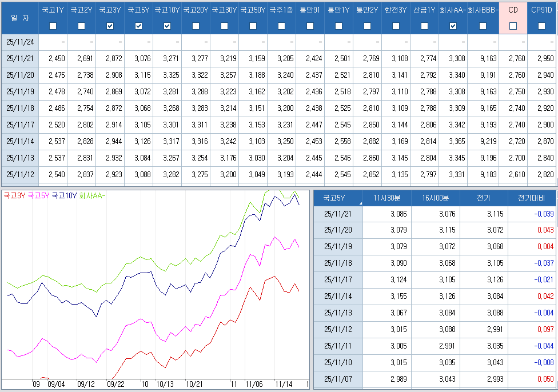Check the 국고1Y column checkbox

[x=53, y=26]
